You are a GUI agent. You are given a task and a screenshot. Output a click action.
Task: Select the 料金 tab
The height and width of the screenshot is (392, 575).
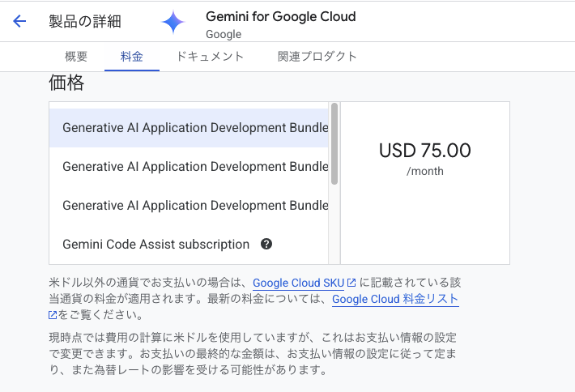132,57
